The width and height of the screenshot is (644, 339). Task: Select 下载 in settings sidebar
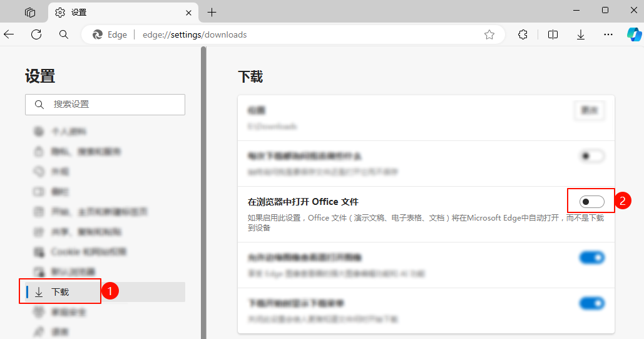(60, 292)
